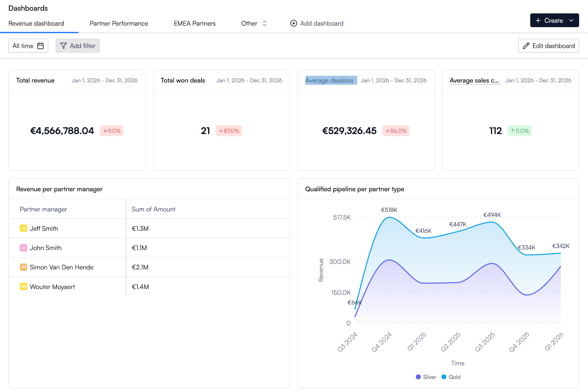
Task: Click the Edit dashboard button
Action: [548, 46]
